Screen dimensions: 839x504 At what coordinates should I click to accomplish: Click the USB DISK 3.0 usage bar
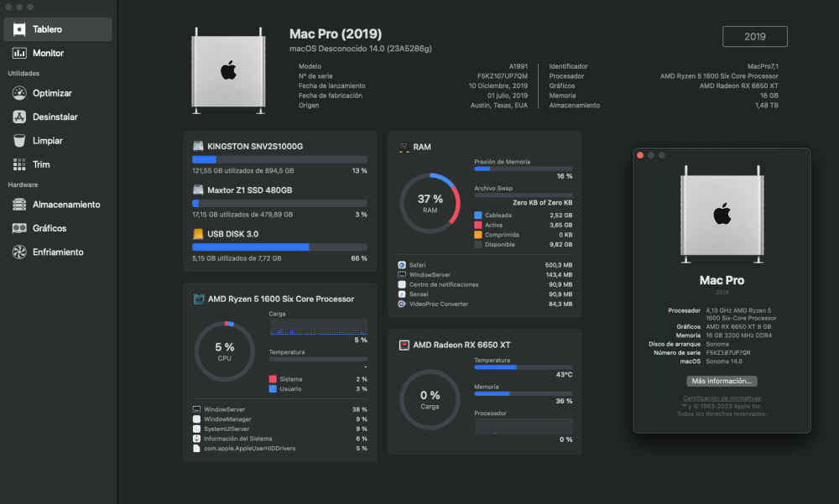coord(279,247)
